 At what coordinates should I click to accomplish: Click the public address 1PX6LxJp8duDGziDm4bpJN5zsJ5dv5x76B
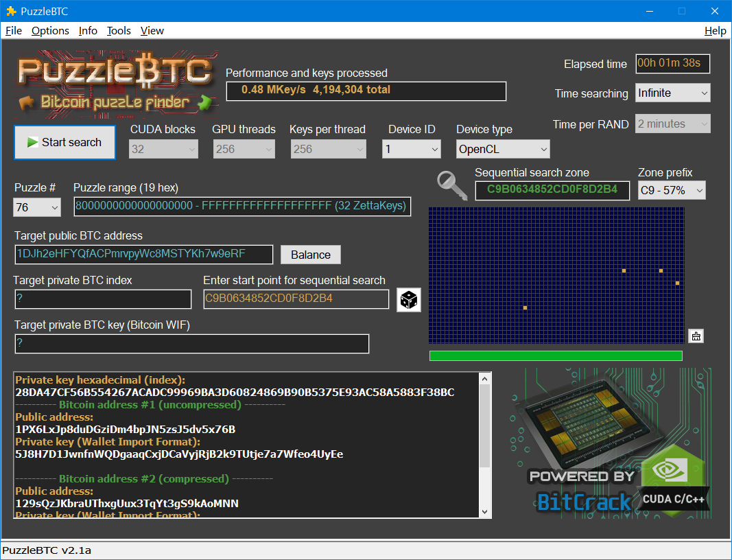pyautogui.click(x=125, y=429)
